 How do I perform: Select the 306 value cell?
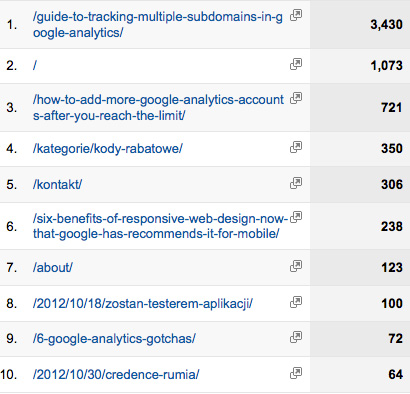(x=392, y=184)
